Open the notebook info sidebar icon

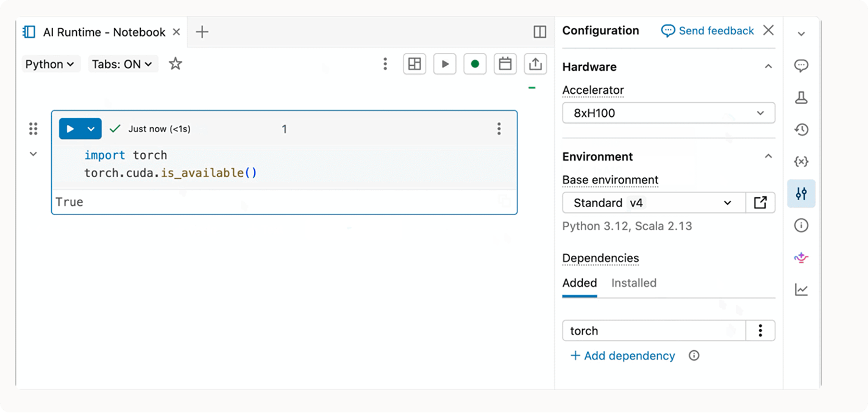pos(801,225)
